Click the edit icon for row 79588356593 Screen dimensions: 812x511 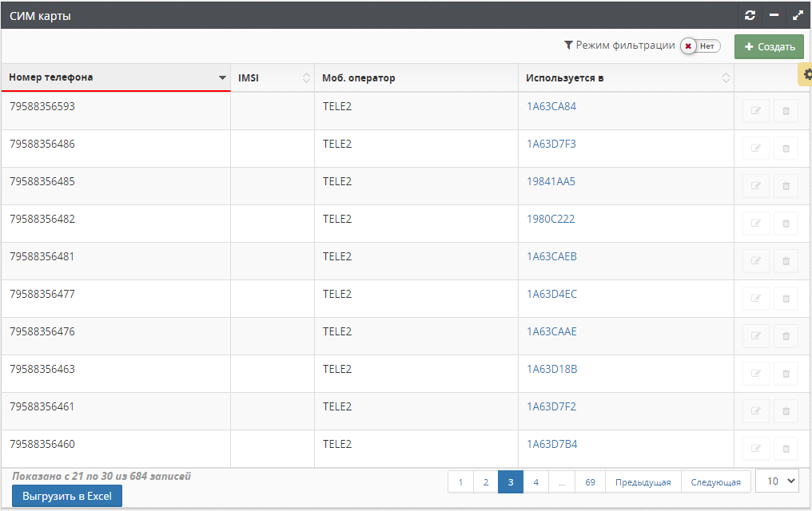755,111
